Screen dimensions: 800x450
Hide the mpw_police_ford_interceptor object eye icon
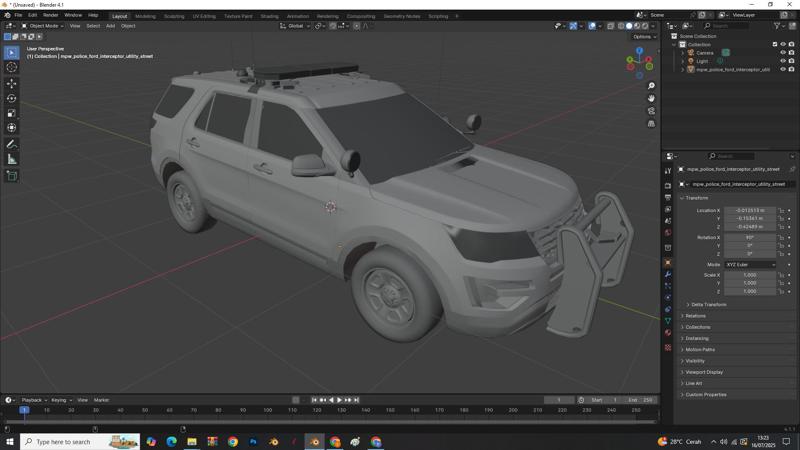pos(783,69)
